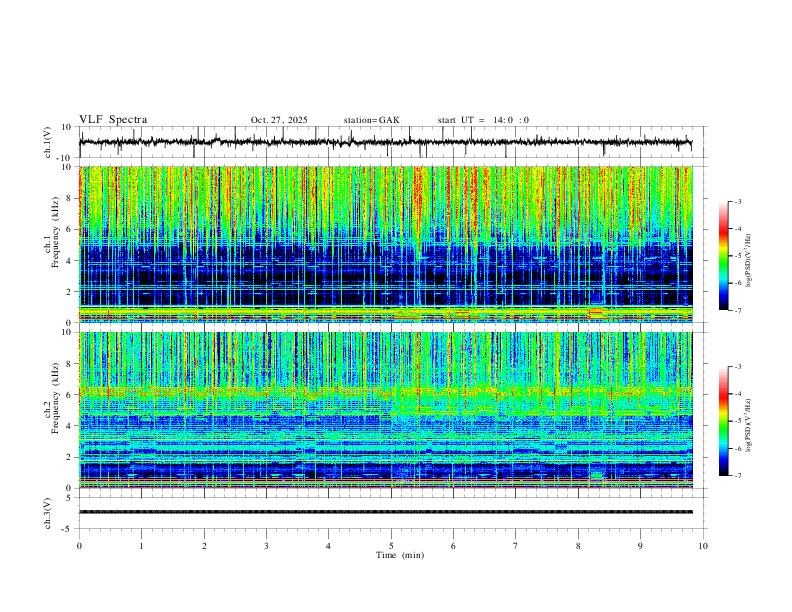Click the ch.2 spectrogram color bar
Viewport: 792px width, 612px height.
(723, 421)
